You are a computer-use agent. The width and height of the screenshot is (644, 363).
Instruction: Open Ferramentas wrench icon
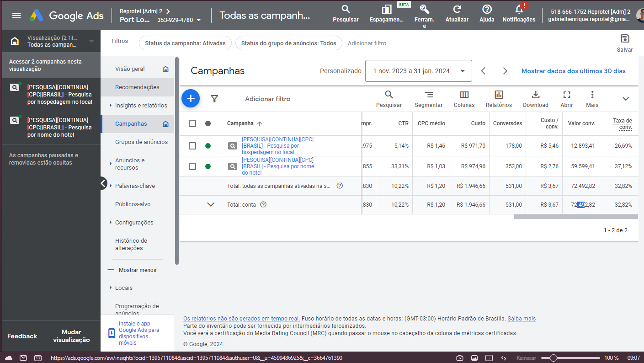pos(424,9)
